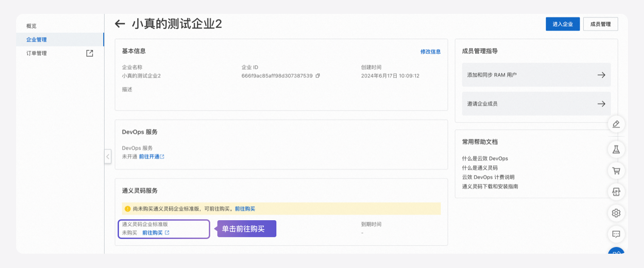This screenshot has height=268, width=644.
Task: Go back using the left arrow icon
Action: [119, 24]
